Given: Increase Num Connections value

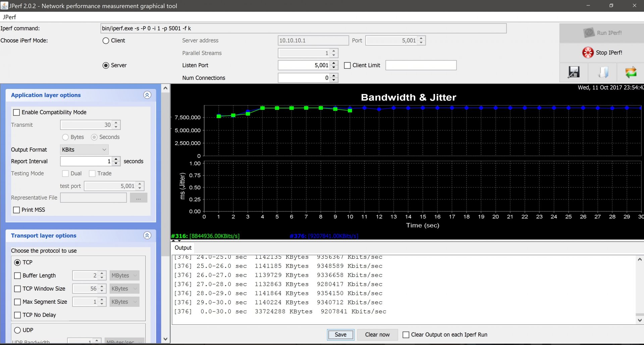Looking at the screenshot, I should click(x=334, y=76).
